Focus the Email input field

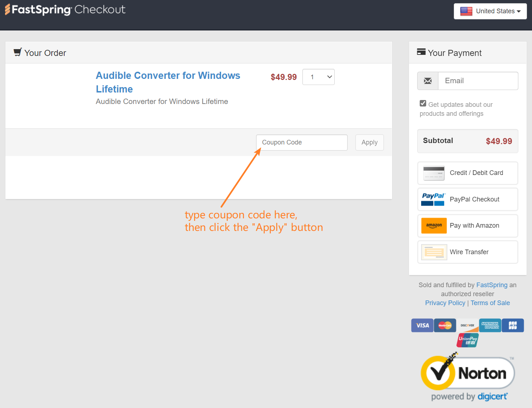coord(478,81)
